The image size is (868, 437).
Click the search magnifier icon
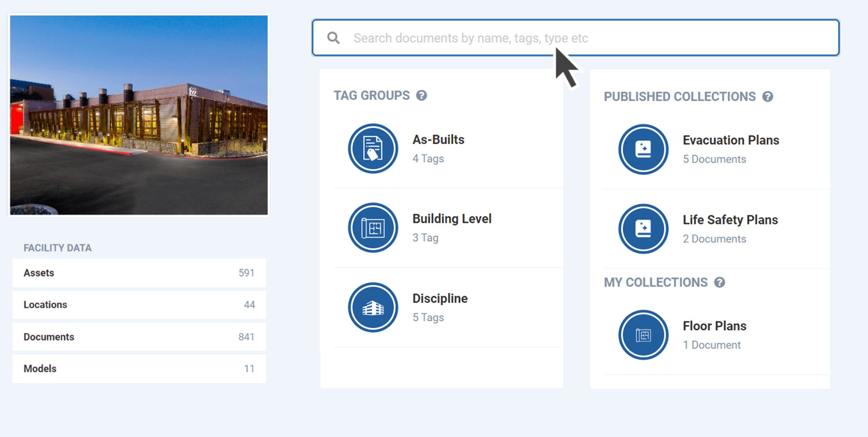(x=333, y=37)
